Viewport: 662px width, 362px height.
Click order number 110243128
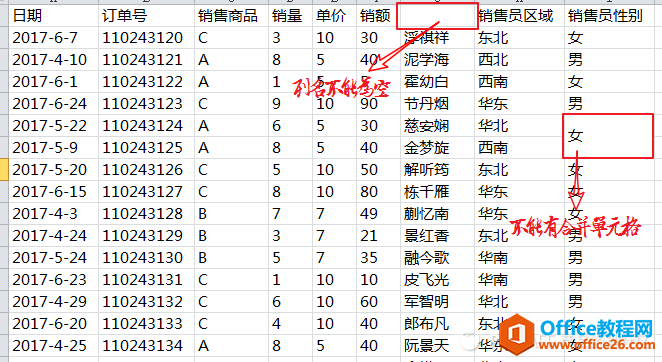[x=147, y=214]
